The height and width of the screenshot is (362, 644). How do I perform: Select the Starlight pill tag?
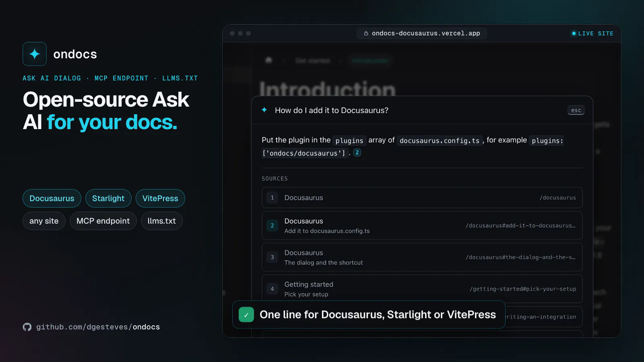click(108, 198)
